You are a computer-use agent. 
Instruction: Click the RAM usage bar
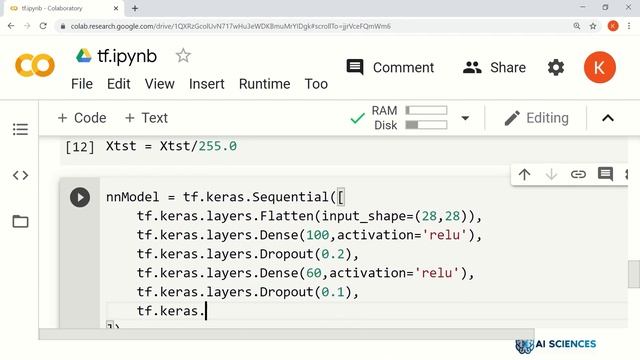[426, 110]
